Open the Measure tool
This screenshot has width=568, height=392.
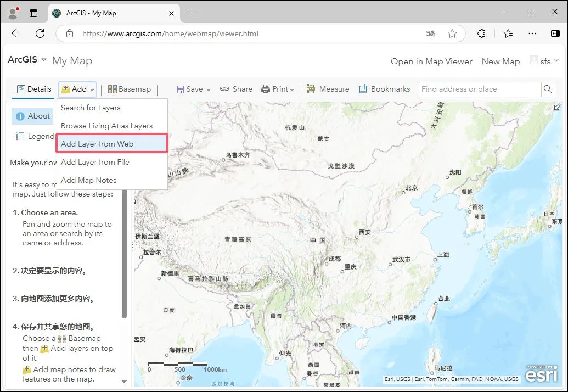click(328, 89)
